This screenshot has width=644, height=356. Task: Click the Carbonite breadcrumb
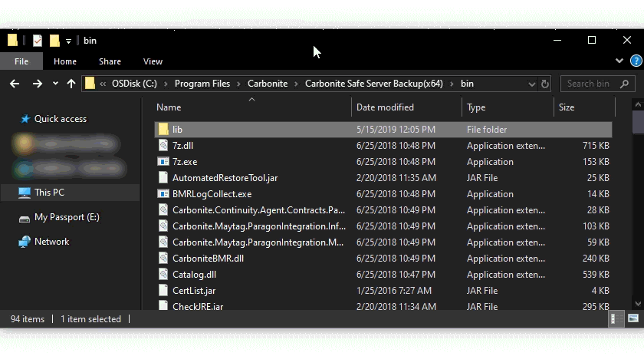pos(268,84)
